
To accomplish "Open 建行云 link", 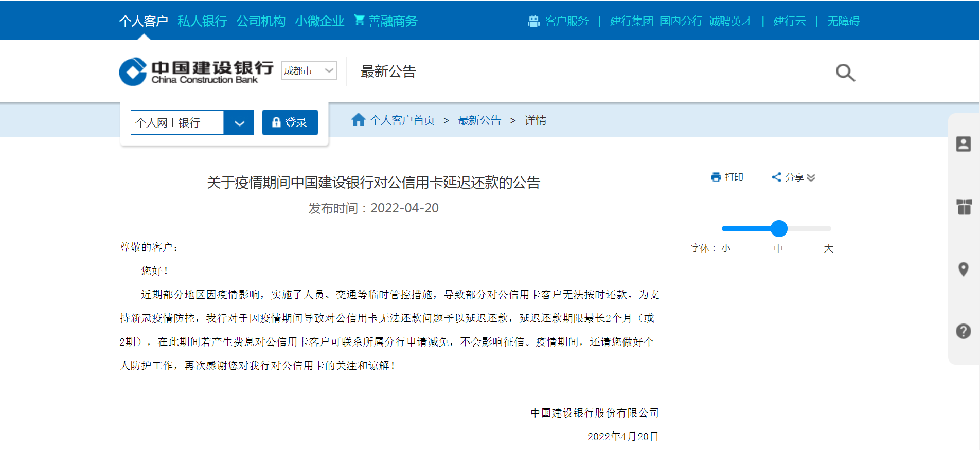I will click(x=790, y=21).
